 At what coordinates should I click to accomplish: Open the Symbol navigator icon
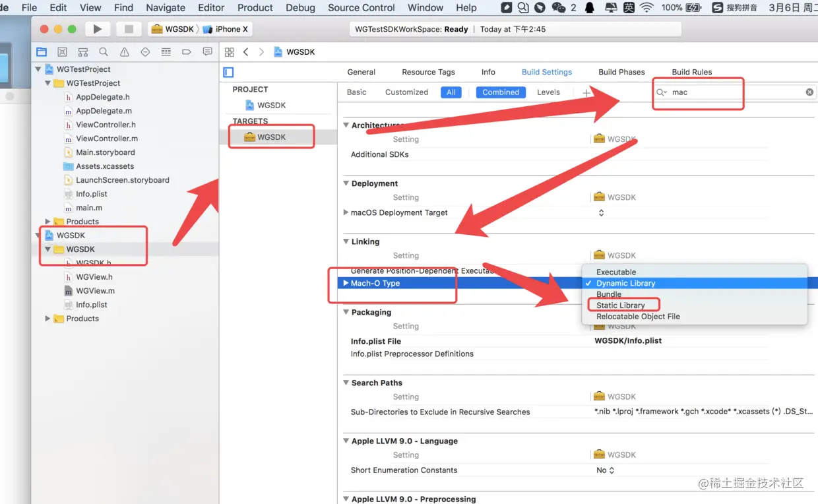point(83,52)
